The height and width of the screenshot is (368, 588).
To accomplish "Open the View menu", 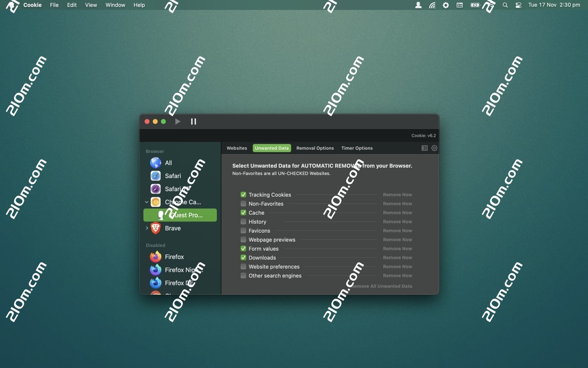I will coord(91,5).
